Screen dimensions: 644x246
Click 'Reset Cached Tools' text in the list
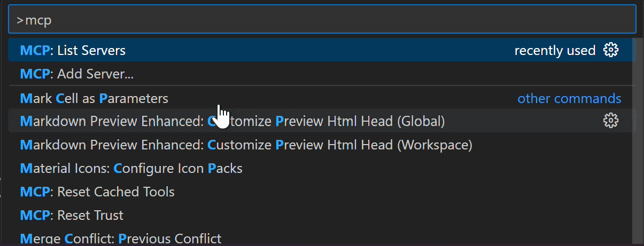click(116, 192)
